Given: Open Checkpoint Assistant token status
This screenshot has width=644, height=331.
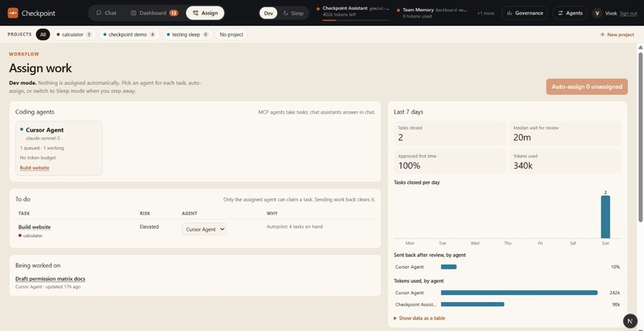Looking at the screenshot, I should [x=353, y=13].
